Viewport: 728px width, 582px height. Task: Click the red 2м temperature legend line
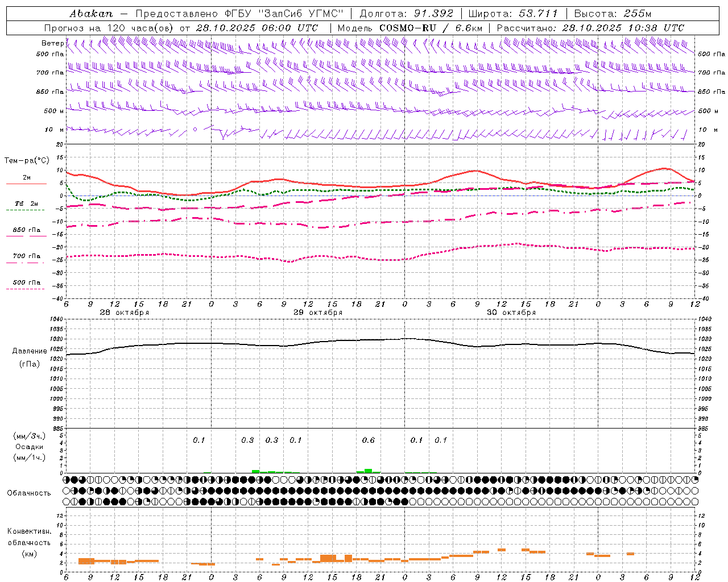pos(26,184)
